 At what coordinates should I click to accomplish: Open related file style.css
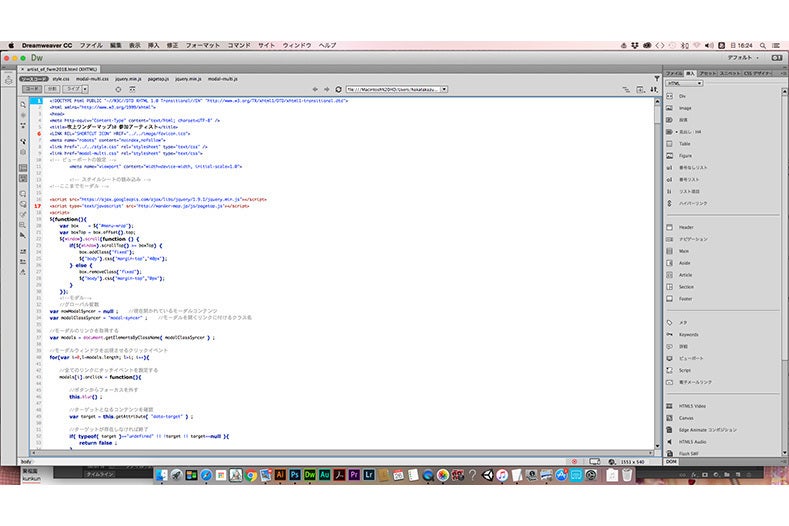pyautogui.click(x=61, y=79)
